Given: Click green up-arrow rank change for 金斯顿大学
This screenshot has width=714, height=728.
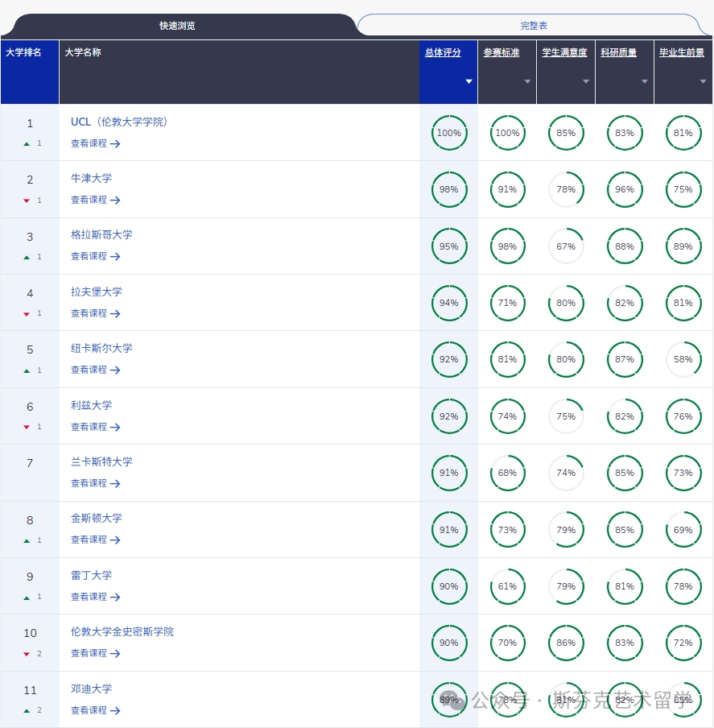Looking at the screenshot, I should 27,541.
